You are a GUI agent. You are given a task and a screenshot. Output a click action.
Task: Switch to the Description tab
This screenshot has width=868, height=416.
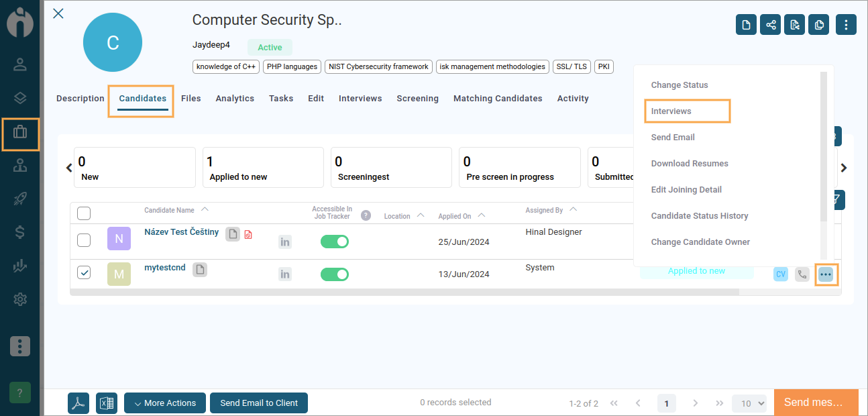point(80,99)
